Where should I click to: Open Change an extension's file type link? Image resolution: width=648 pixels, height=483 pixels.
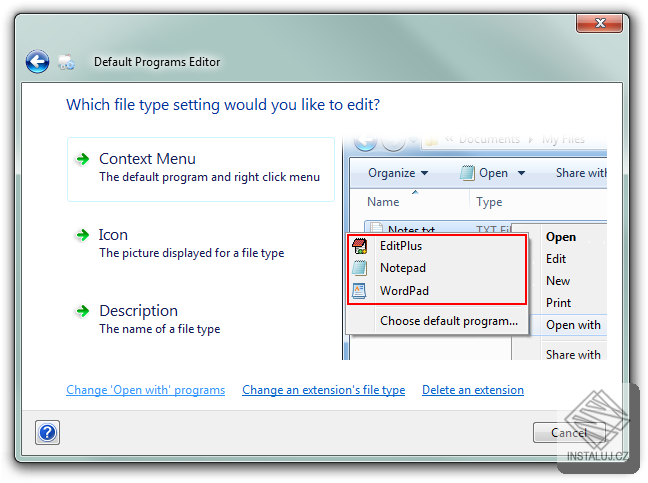[x=323, y=390]
